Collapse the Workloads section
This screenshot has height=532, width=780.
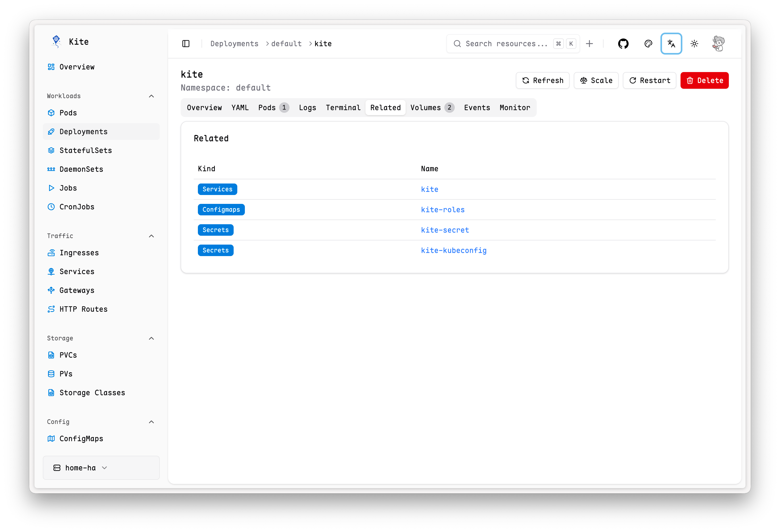151,96
